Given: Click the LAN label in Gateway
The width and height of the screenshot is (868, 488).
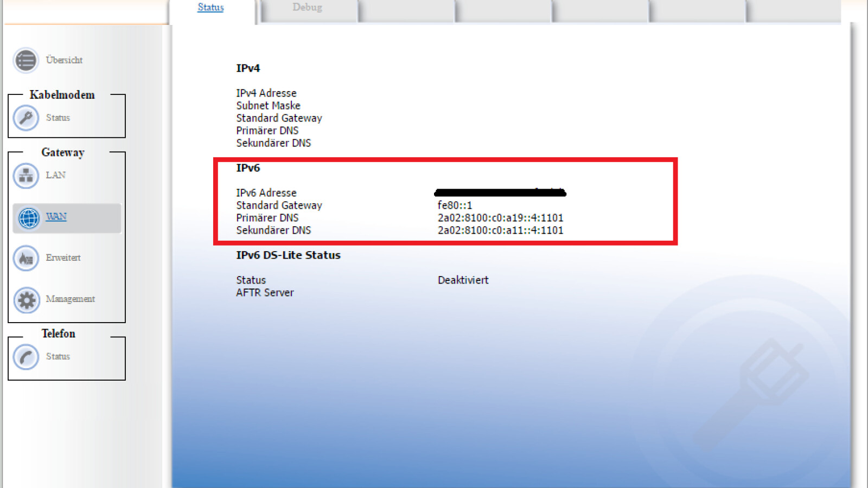Looking at the screenshot, I should 55,175.
